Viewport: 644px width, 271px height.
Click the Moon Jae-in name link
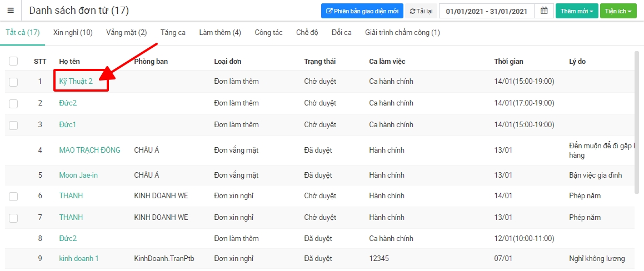tap(78, 175)
